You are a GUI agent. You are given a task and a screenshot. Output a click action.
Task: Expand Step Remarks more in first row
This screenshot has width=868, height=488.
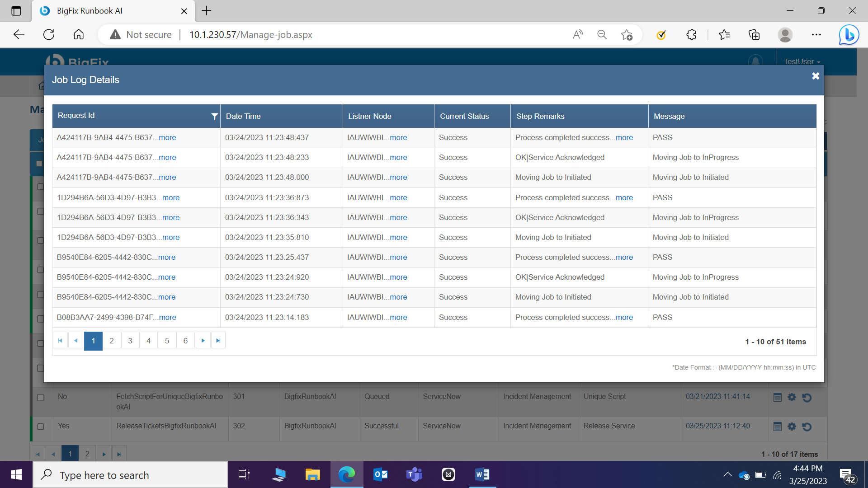pyautogui.click(x=624, y=138)
